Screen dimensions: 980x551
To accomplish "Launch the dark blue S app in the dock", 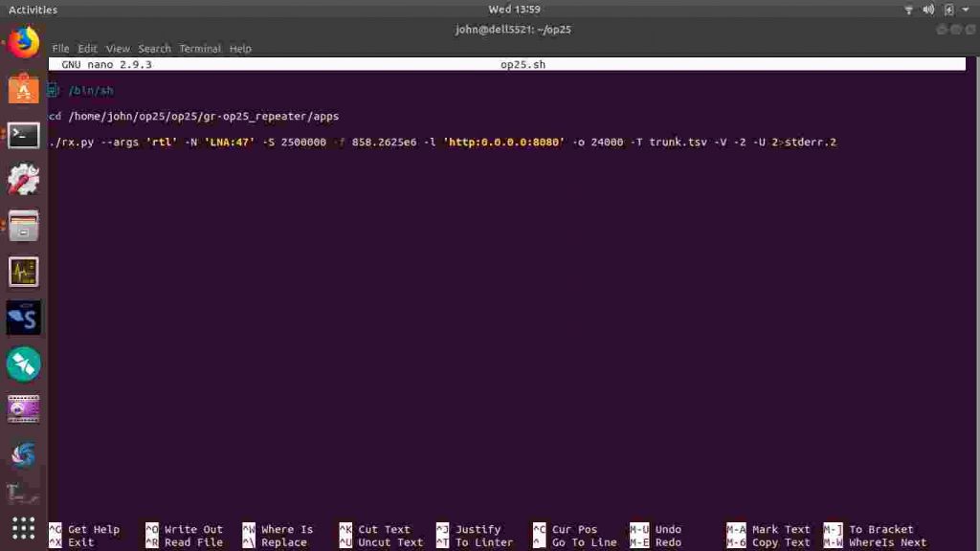I will click(23, 318).
